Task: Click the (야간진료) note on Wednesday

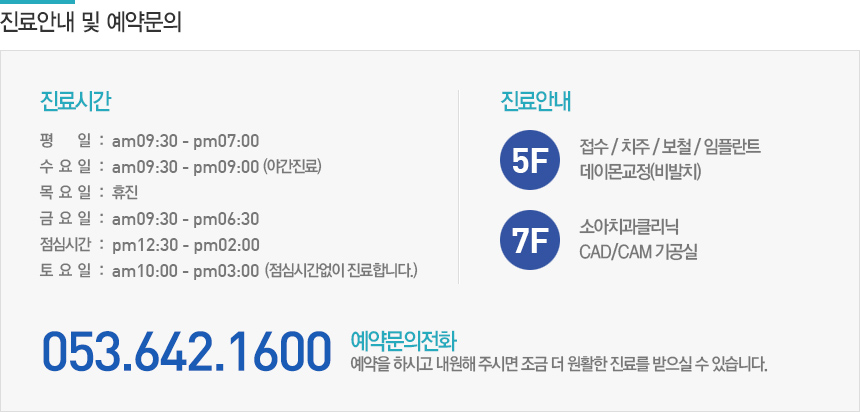Action: click(x=292, y=167)
